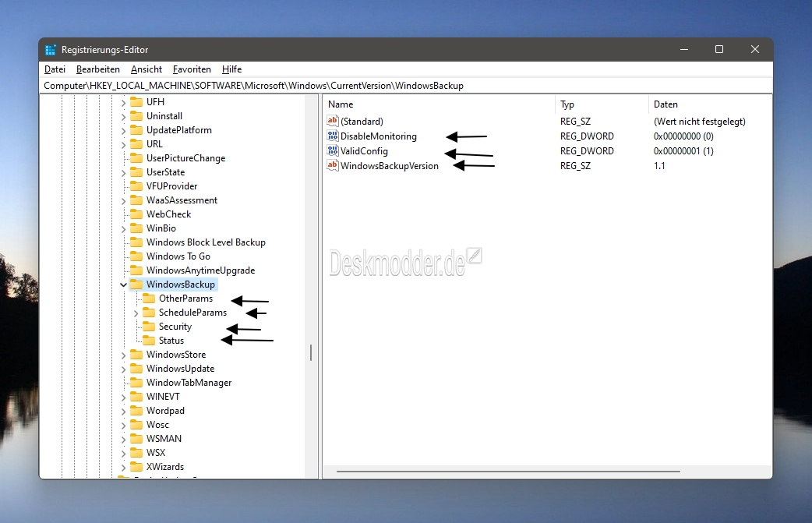The width and height of the screenshot is (812, 523).
Task: Expand the URL registry key
Action: (123, 144)
